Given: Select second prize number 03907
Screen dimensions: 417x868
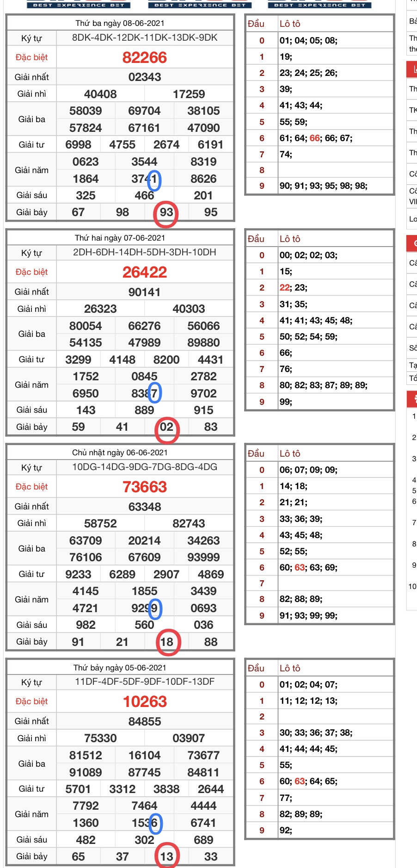Looking at the screenshot, I should (x=189, y=738).
